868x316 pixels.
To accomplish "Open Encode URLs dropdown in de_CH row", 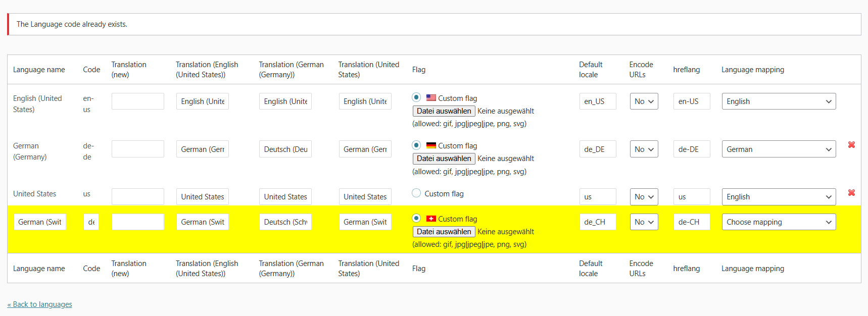I will point(644,222).
